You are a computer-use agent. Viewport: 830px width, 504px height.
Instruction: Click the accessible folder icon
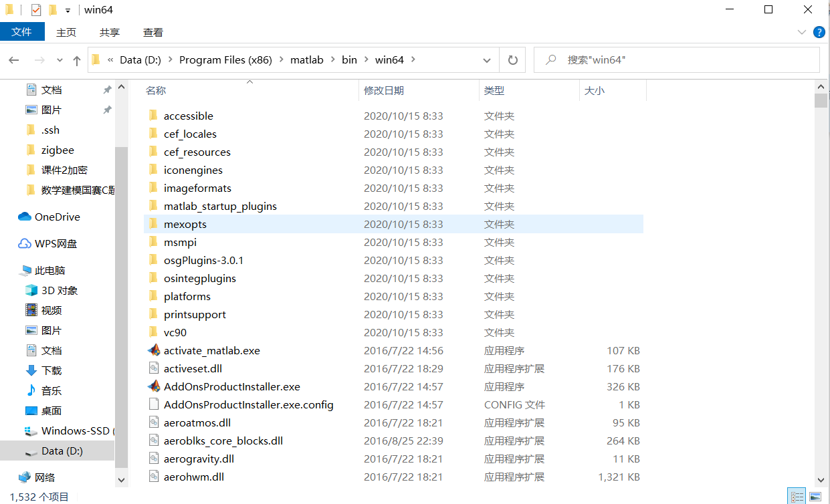tap(153, 116)
